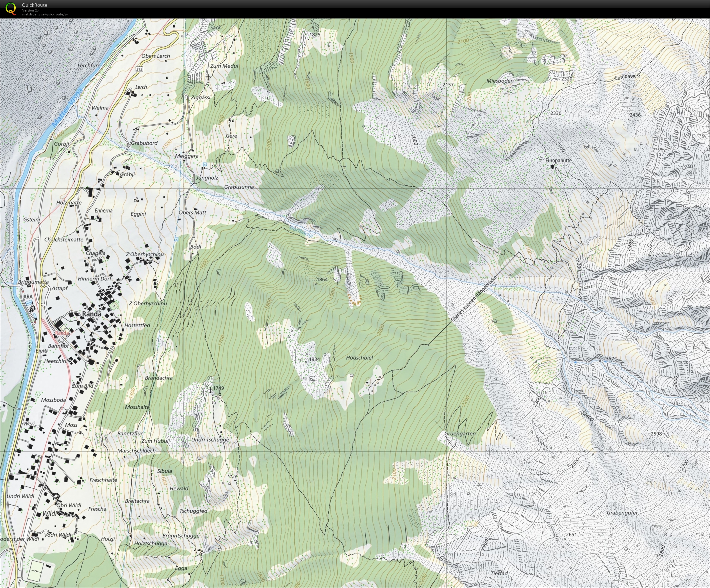Viewport: 710px width, 588px height.
Task: Click the 2436 spot height
Action: (x=635, y=115)
